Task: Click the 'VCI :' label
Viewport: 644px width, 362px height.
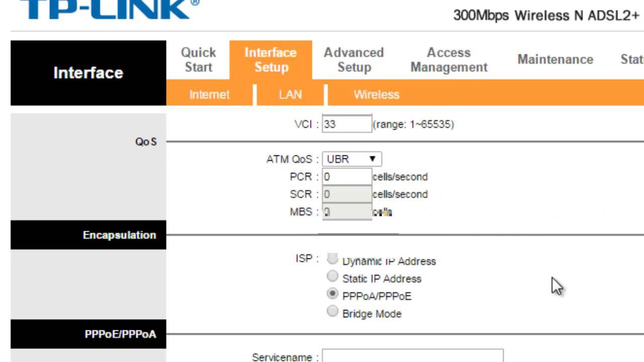Action: [307, 124]
